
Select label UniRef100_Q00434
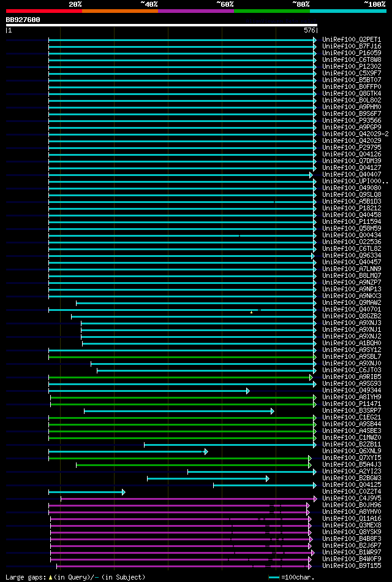point(352,235)
